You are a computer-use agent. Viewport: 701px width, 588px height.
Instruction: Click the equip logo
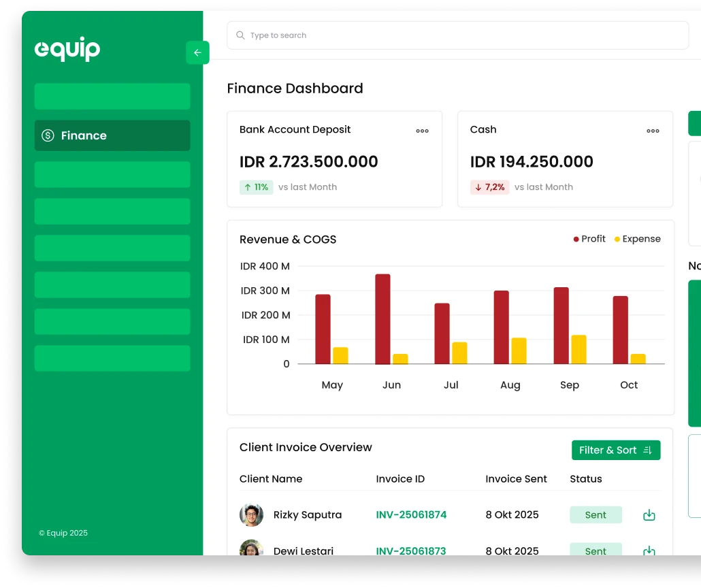coord(67,49)
